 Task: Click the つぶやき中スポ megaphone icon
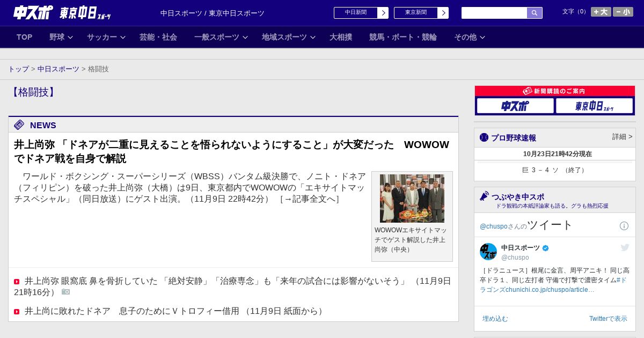point(485,196)
